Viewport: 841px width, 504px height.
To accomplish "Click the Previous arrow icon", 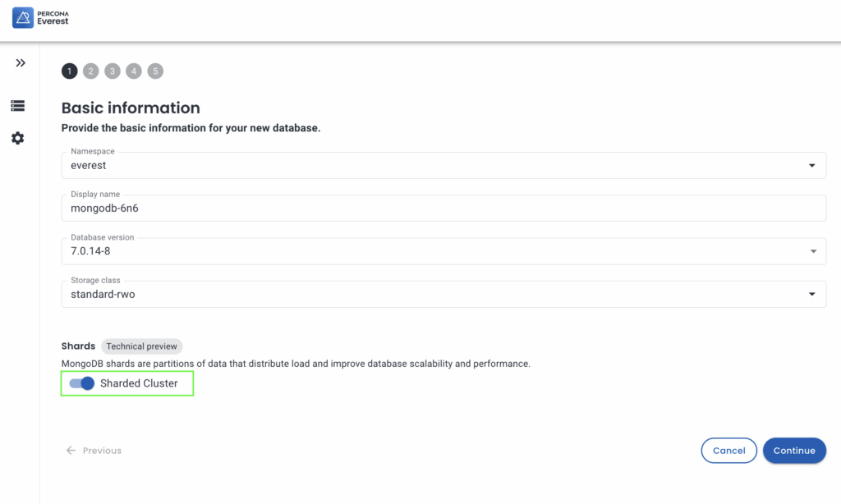I will click(x=71, y=451).
